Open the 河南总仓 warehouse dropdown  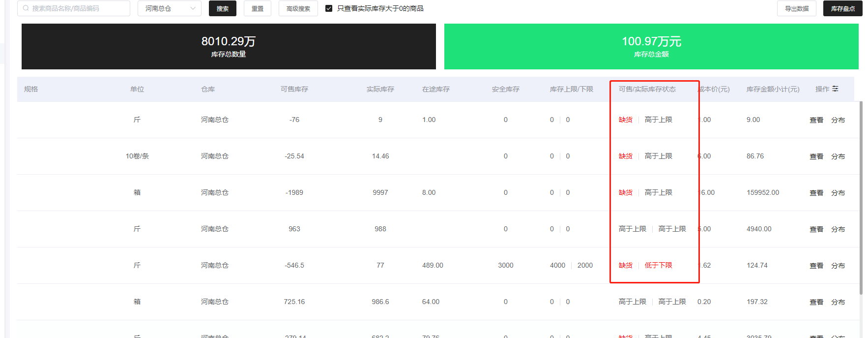pos(170,8)
